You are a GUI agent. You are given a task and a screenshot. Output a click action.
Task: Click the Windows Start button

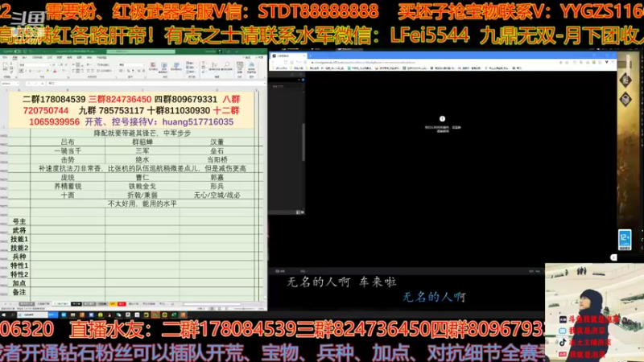[x=4, y=315]
